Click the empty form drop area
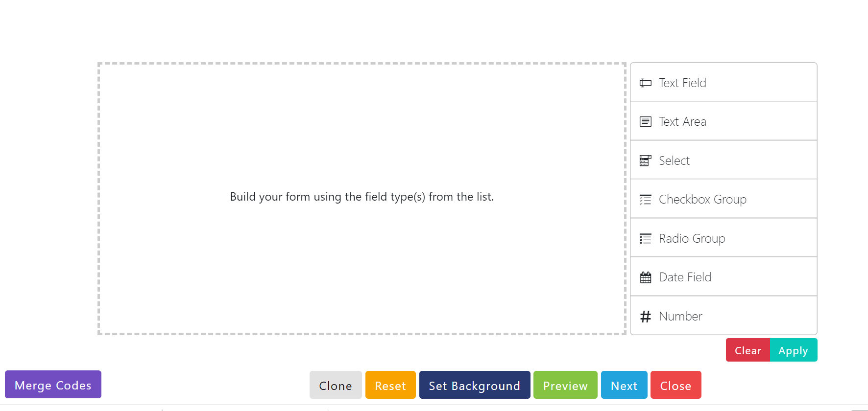 click(x=362, y=199)
